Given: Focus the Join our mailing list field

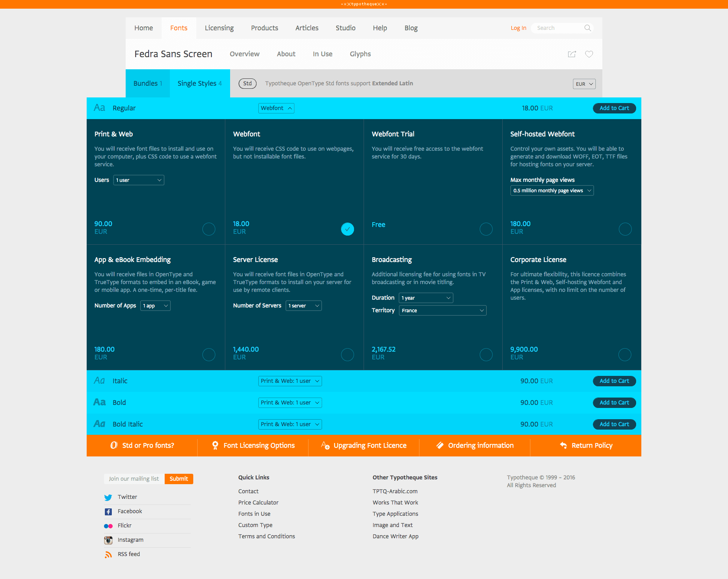Looking at the screenshot, I should [134, 479].
